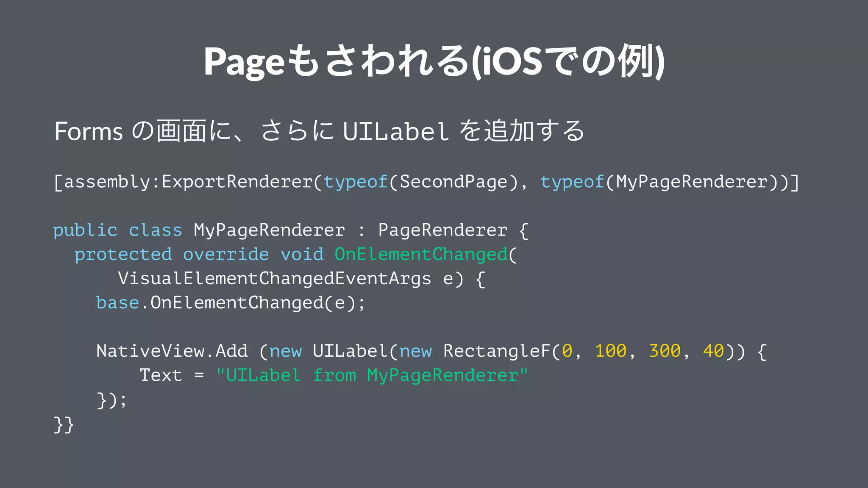Screen dimensions: 868x488
Task: Click the closing '});' line
Action: click(112, 400)
